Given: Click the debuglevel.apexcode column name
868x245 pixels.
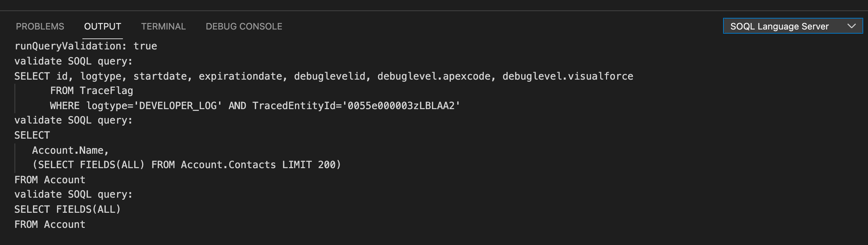Looking at the screenshot, I should [434, 76].
